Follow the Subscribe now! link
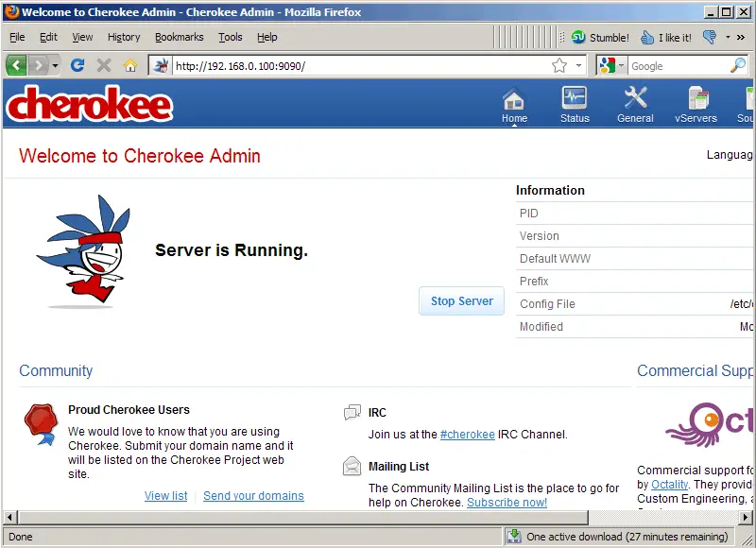 click(507, 503)
